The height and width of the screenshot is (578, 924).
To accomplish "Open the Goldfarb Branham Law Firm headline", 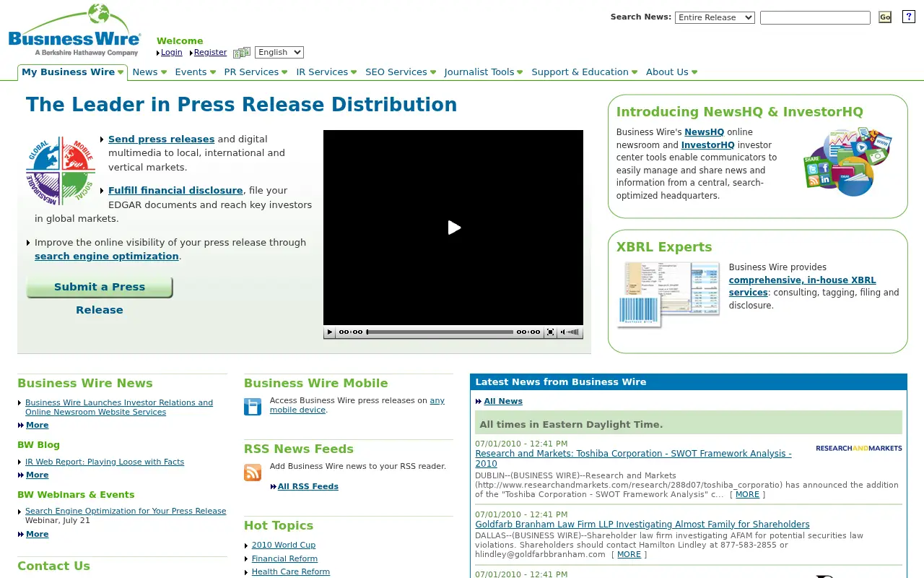I will (x=642, y=525).
